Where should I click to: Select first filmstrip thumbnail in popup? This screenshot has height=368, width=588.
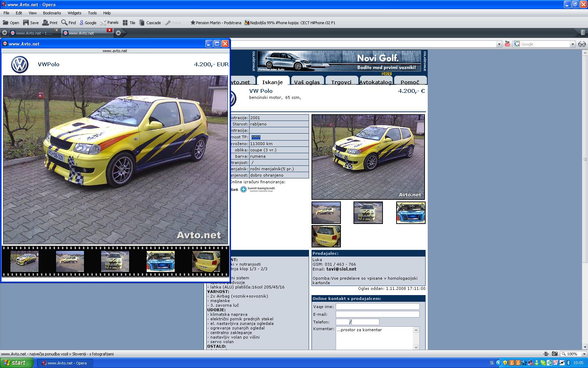(x=24, y=261)
